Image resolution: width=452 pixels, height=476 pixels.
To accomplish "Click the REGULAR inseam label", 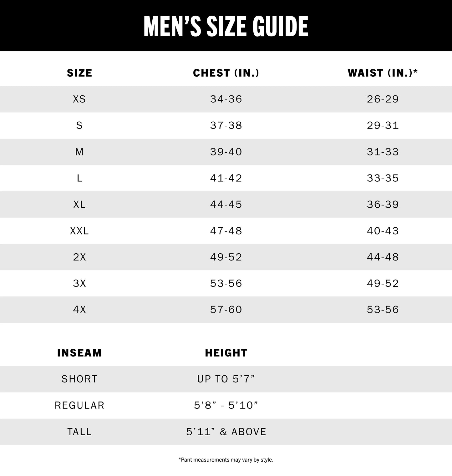I will pyautogui.click(x=79, y=405).
